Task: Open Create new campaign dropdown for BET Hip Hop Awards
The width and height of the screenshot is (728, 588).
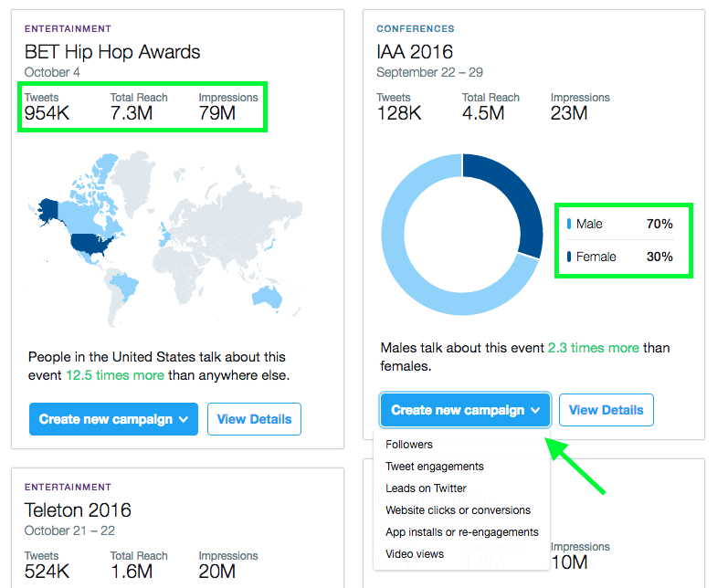Action: (x=113, y=419)
